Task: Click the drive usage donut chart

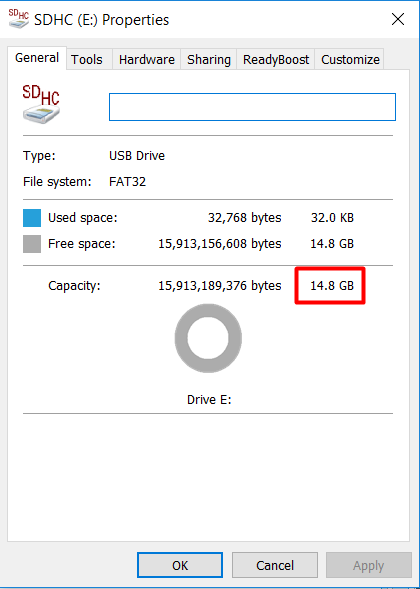Action: [208, 338]
